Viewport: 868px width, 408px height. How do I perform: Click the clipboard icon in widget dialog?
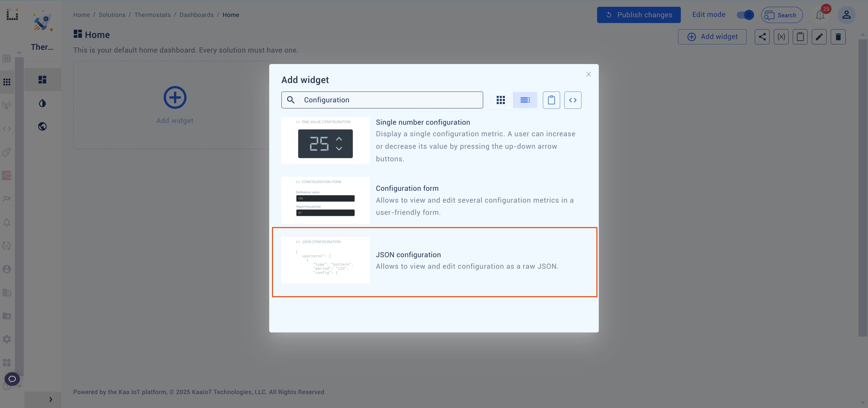[x=551, y=100]
